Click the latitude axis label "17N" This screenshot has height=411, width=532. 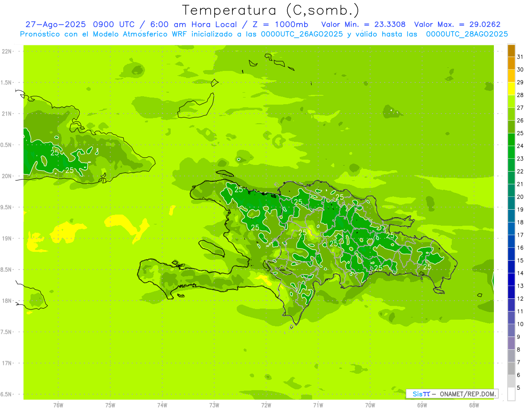point(6,364)
